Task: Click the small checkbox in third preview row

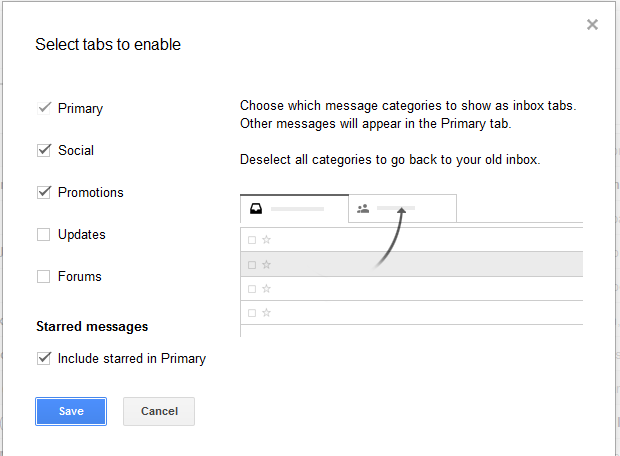Action: click(252, 290)
